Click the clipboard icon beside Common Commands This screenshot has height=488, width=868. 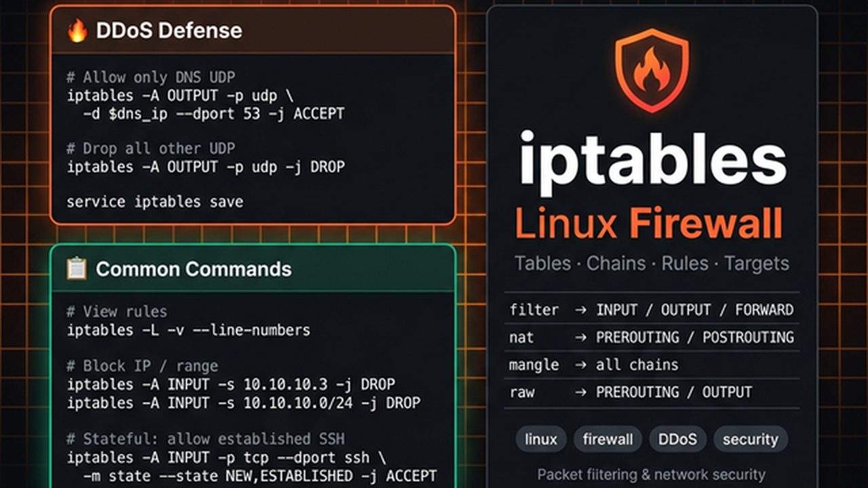pos(77,269)
